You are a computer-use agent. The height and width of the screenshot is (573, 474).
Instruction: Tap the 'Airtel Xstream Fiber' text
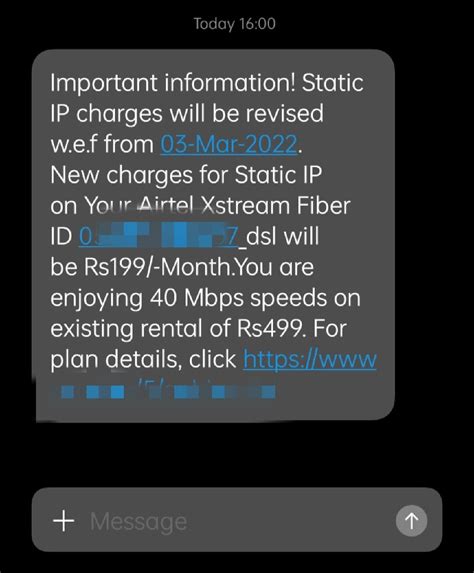pos(243,206)
